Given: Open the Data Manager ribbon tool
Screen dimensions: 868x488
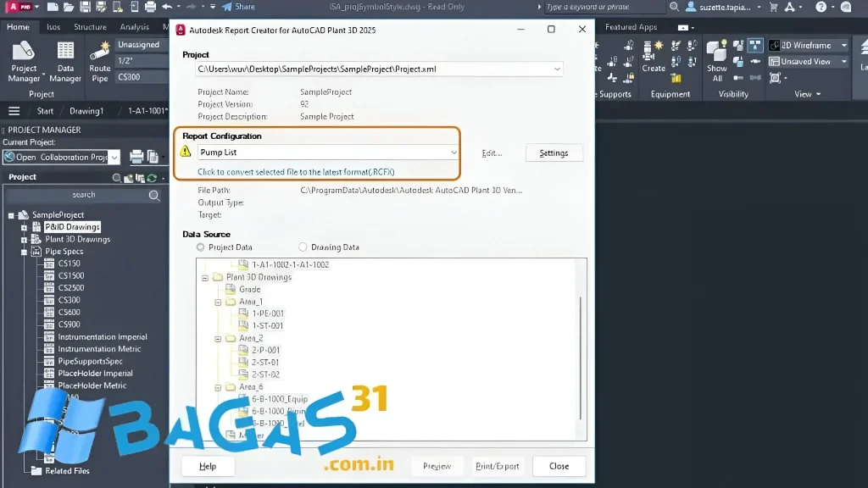Looking at the screenshot, I should pyautogui.click(x=65, y=62).
